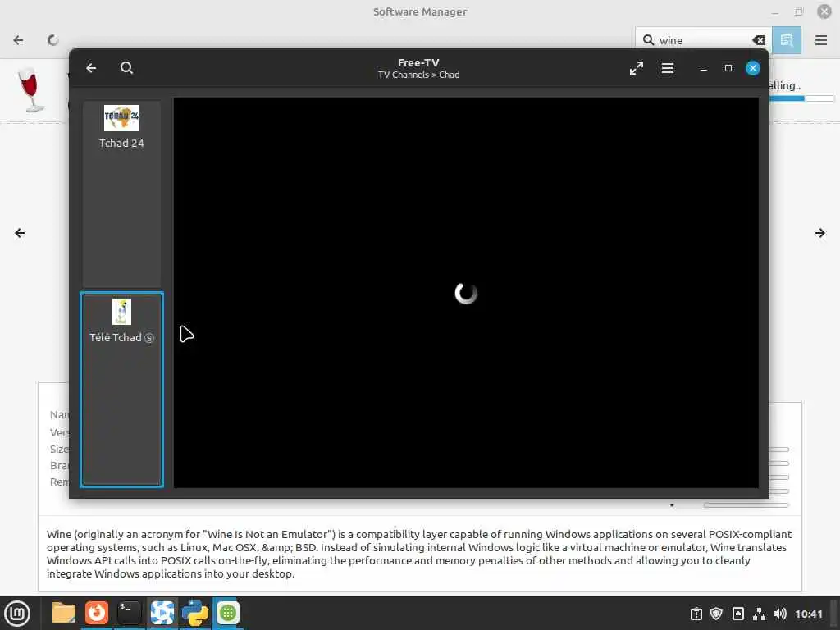The image size is (840, 630).
Task: Click the Wine glass app icon
Action: pyautogui.click(x=30, y=89)
